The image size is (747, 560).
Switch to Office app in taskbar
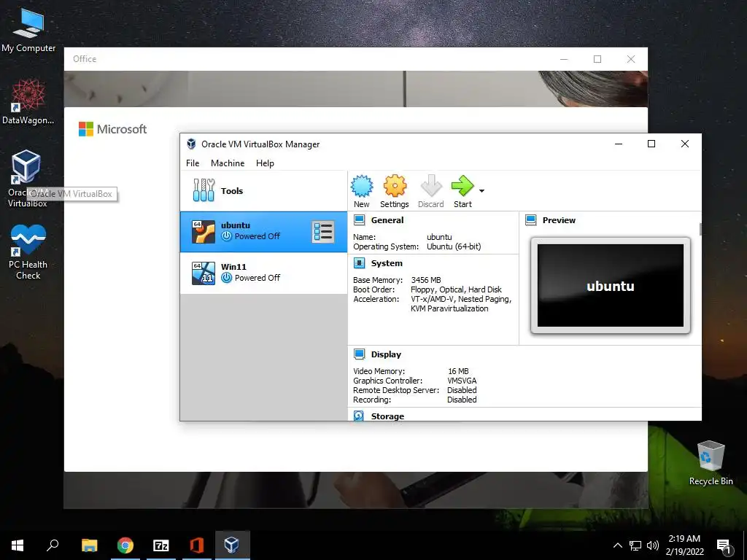(197, 545)
